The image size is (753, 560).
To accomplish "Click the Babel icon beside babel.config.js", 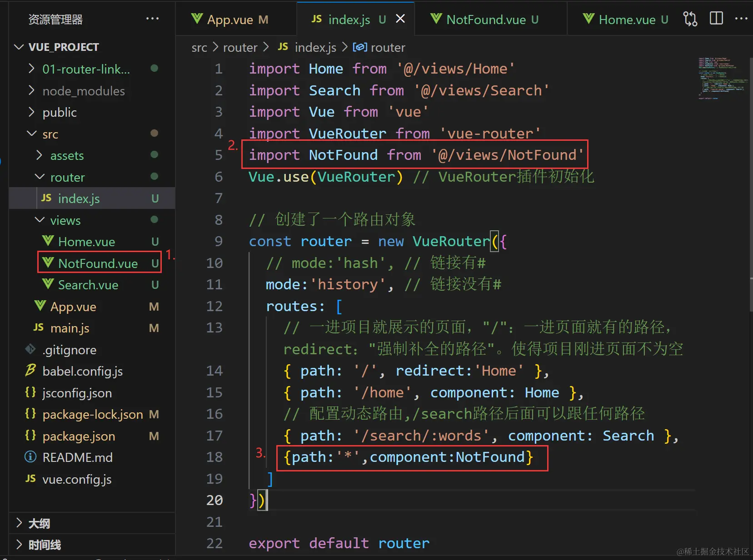I will pos(30,371).
